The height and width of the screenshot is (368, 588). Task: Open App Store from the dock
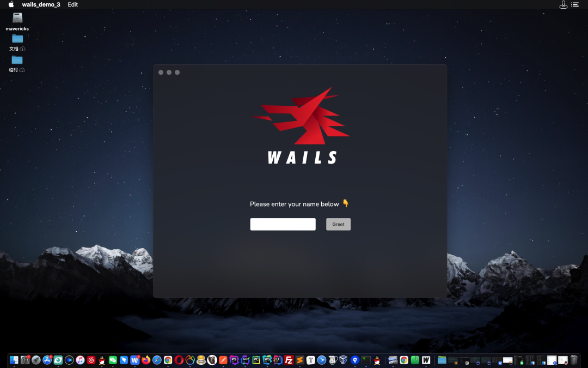point(47,360)
